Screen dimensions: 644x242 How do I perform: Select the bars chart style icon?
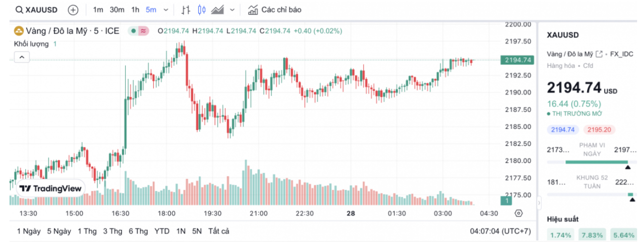pos(186,9)
